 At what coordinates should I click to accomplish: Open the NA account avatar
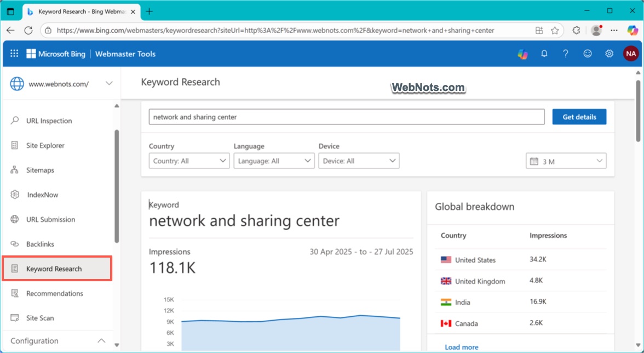point(631,54)
